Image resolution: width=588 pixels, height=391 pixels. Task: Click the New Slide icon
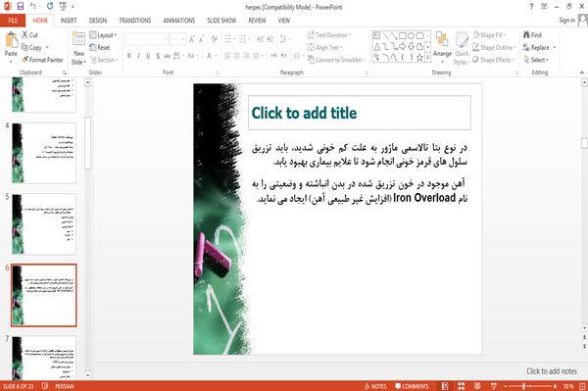pyautogui.click(x=78, y=39)
